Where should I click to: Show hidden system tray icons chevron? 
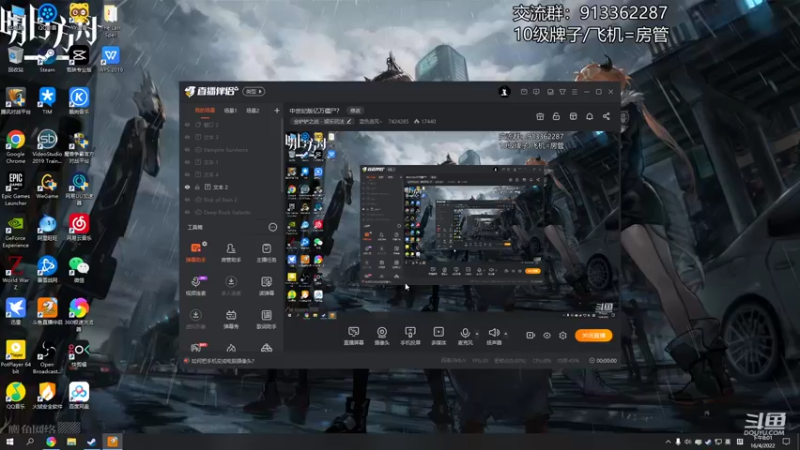(x=668, y=442)
